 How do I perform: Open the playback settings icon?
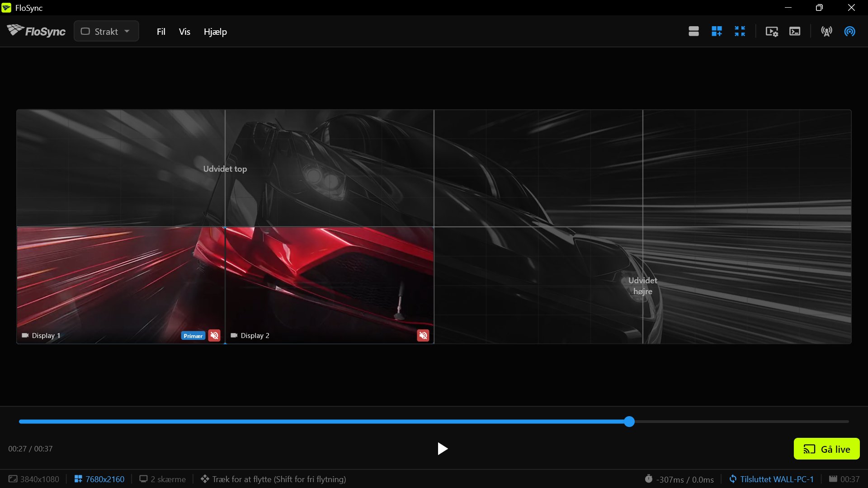pyautogui.click(x=772, y=31)
